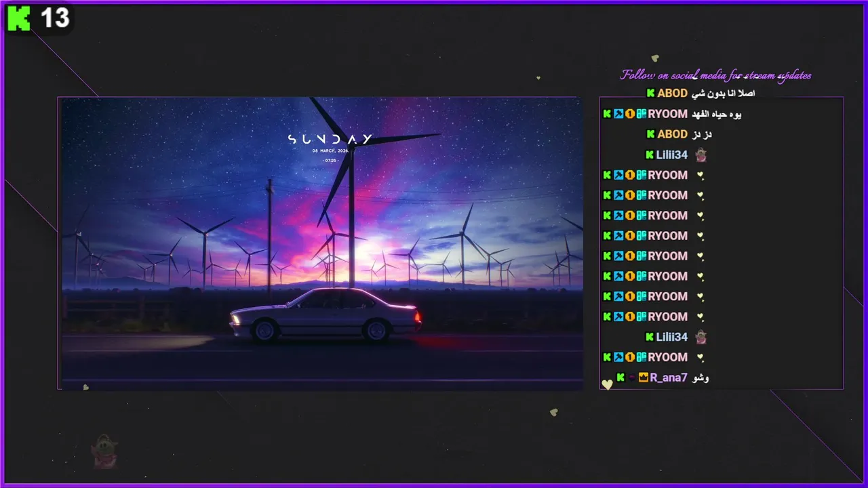This screenshot has height=488, width=868.
Task: Click the gold crown badge beside R_ana7
Action: coord(644,378)
